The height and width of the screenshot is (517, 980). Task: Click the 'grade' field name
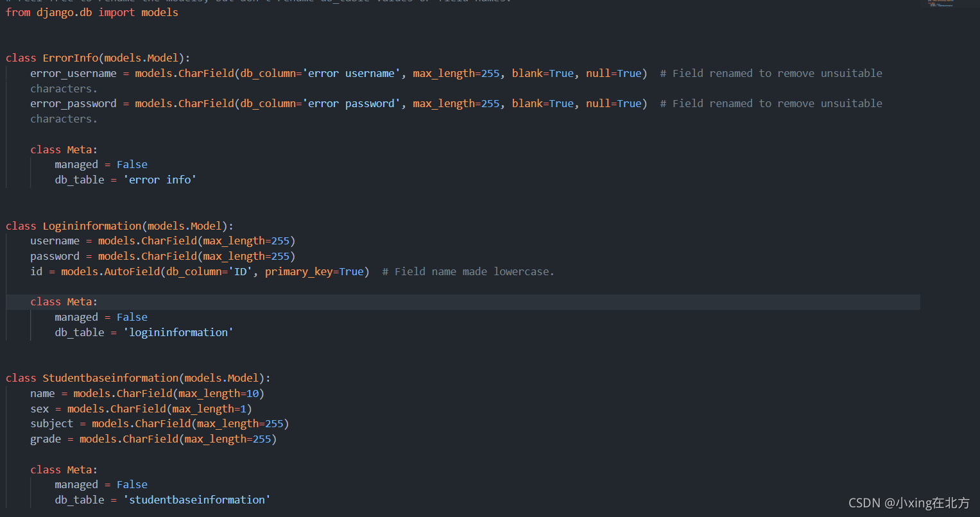[46, 439]
